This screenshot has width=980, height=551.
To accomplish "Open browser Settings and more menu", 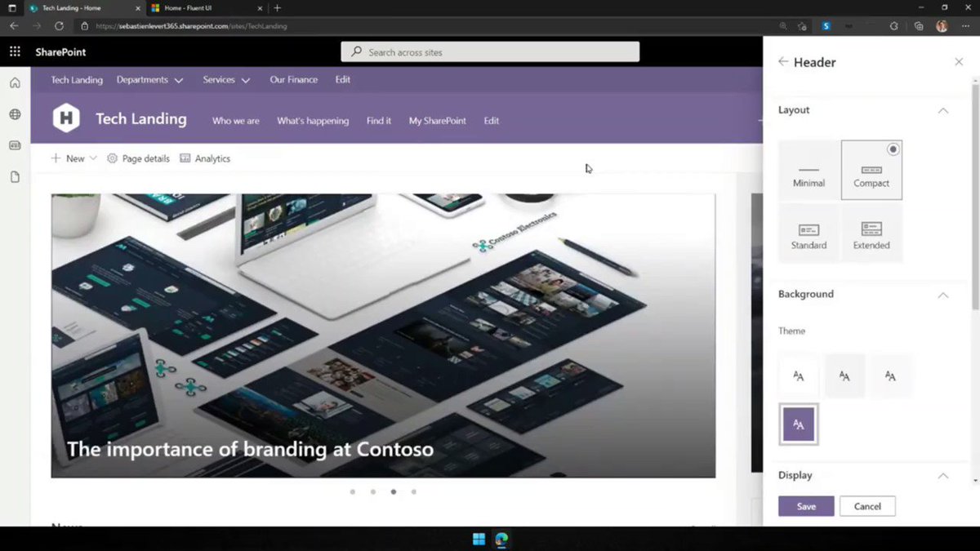I will [964, 26].
